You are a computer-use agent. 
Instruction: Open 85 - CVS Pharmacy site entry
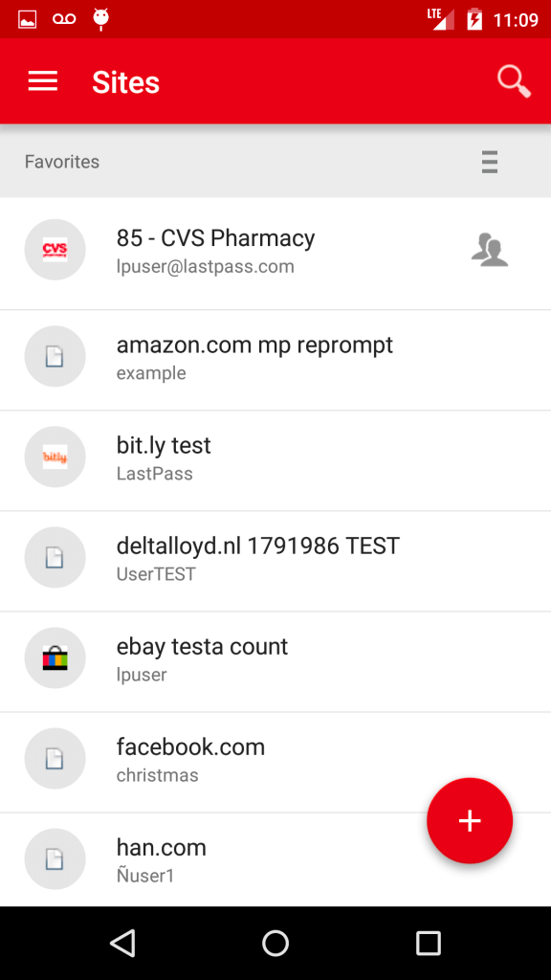275,254
